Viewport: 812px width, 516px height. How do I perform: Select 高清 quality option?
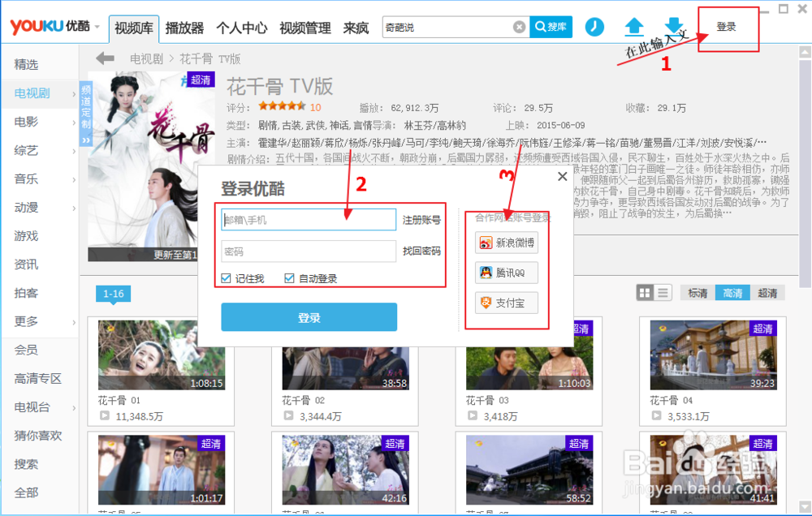click(x=732, y=293)
